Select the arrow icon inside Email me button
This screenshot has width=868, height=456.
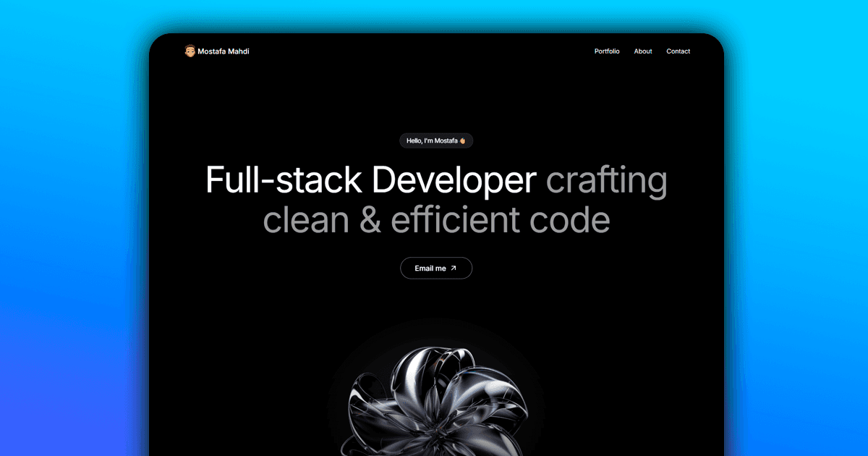[452, 268]
